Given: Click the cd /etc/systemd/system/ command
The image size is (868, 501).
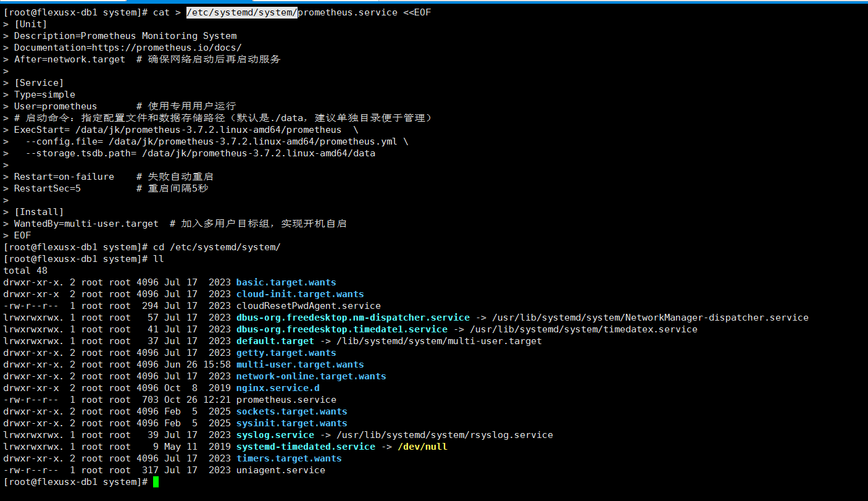Looking at the screenshot, I should (x=217, y=247).
